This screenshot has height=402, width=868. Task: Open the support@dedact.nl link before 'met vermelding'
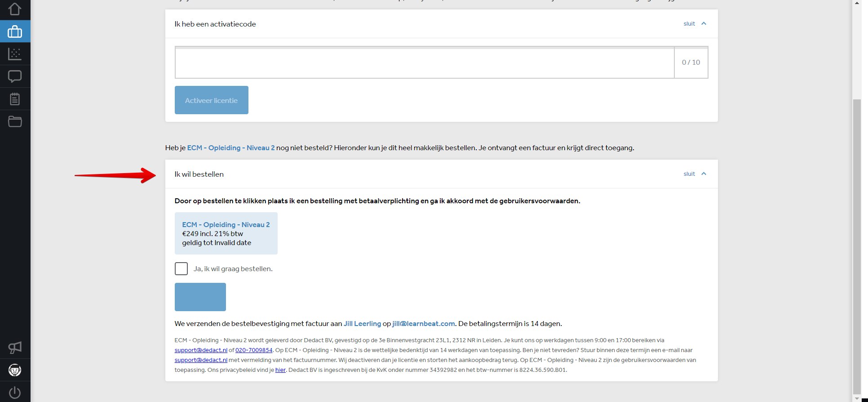tap(201, 360)
